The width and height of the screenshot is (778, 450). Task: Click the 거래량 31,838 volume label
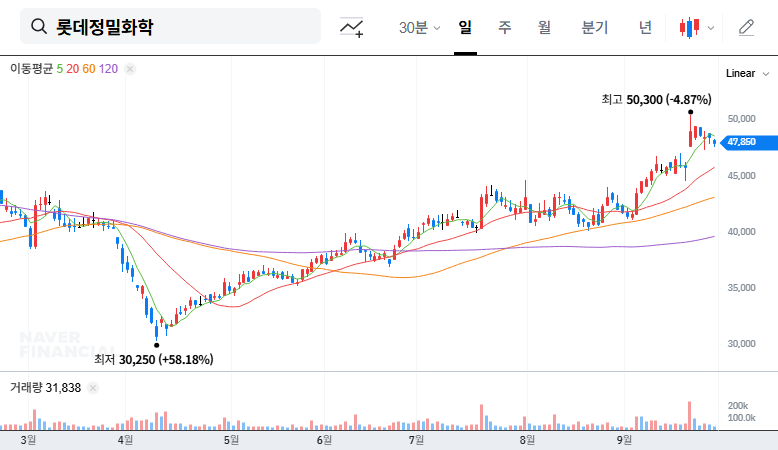coord(45,387)
